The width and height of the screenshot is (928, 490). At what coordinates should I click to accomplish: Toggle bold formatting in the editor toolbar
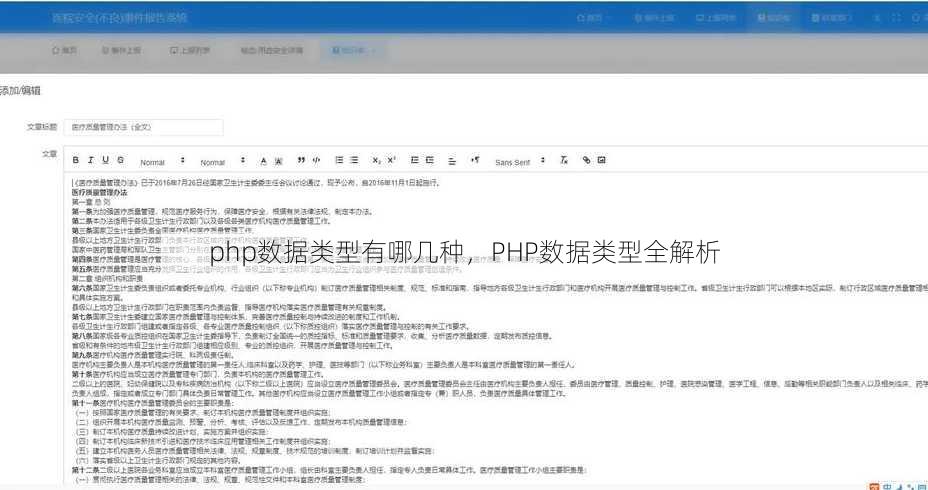coord(76,160)
